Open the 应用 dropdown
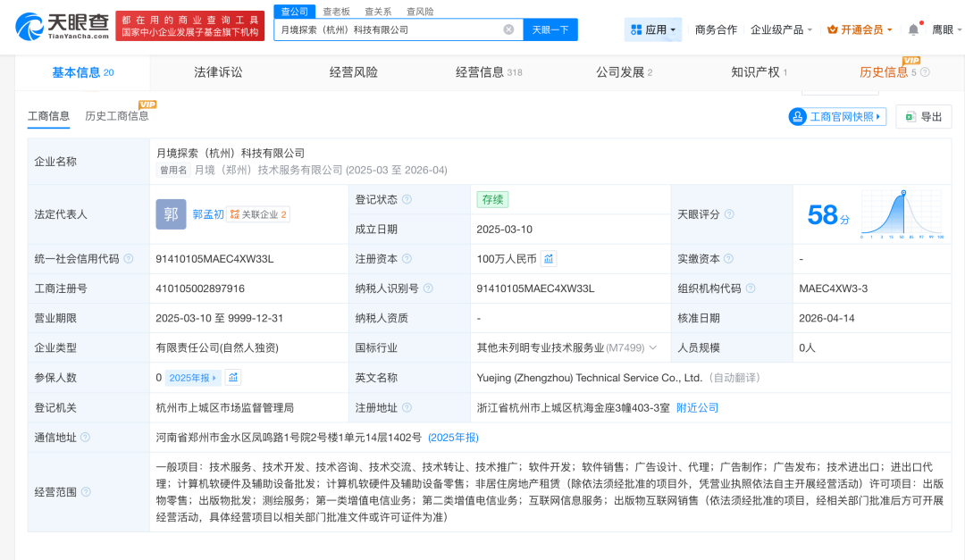This screenshot has width=965, height=560. 653,29
